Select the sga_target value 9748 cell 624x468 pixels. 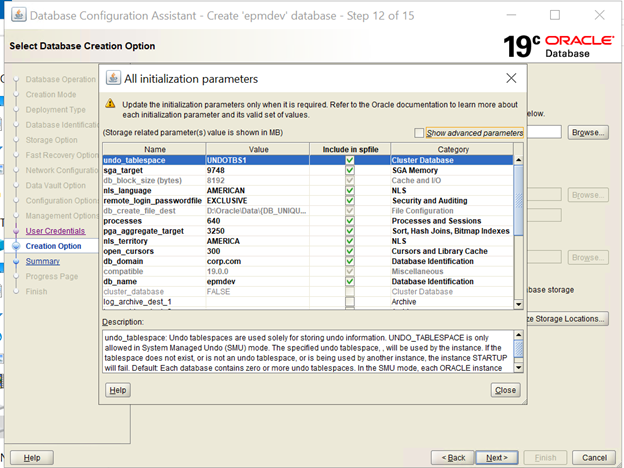[x=258, y=170]
